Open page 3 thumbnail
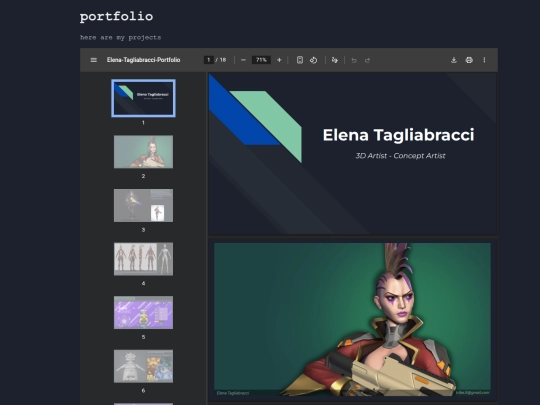The height and width of the screenshot is (405, 540). click(143, 205)
